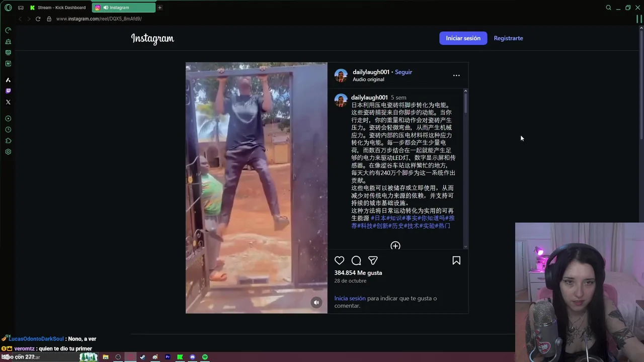Open Discord from the taskbar
Viewport: 644px width, 362px height.
coord(192,357)
